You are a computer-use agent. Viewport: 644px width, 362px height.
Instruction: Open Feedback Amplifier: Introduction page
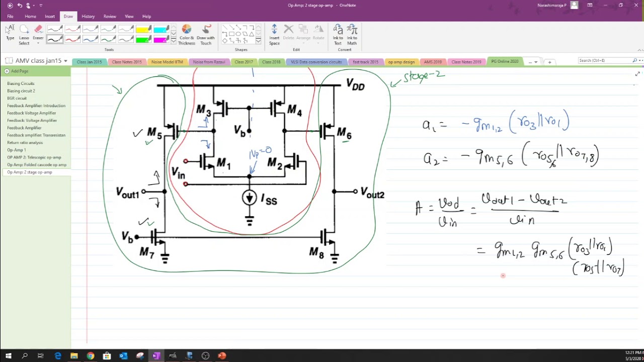click(x=36, y=106)
